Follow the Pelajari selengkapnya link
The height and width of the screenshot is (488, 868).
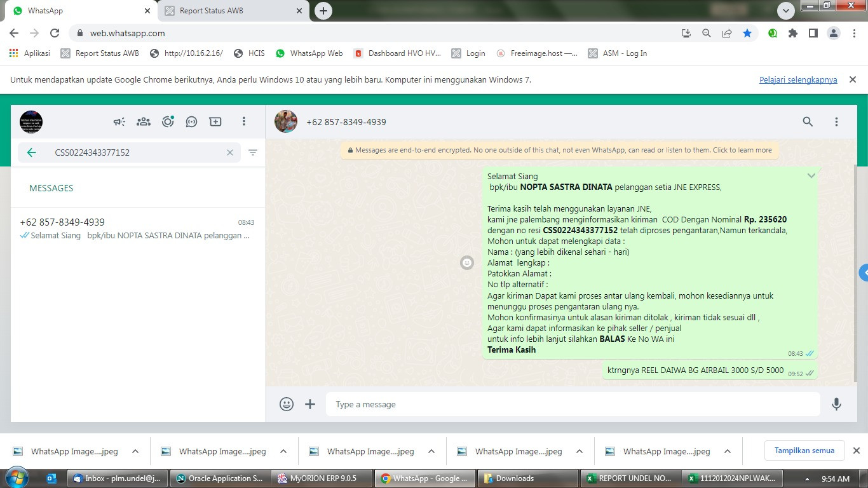point(798,80)
